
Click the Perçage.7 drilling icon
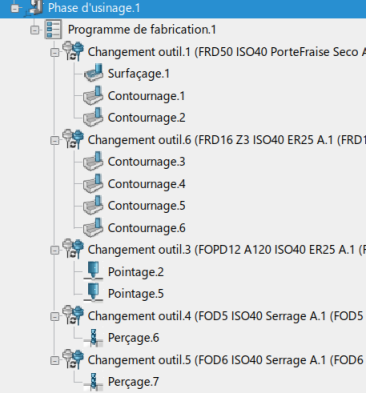[x=93, y=381]
